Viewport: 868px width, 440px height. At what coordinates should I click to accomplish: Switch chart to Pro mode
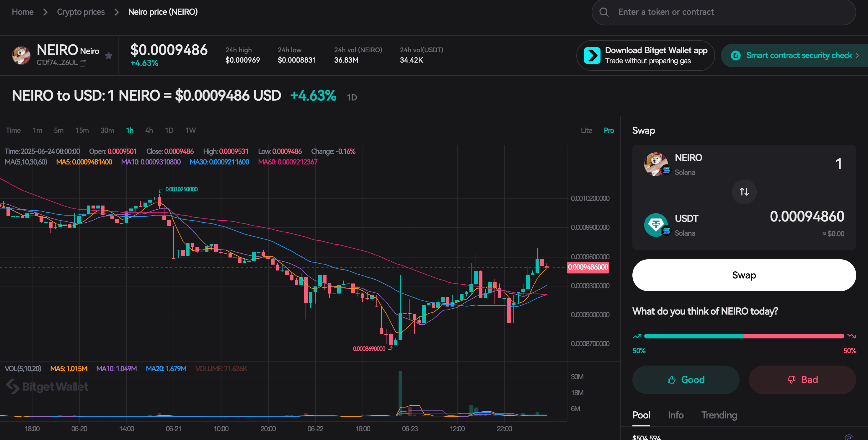point(608,131)
